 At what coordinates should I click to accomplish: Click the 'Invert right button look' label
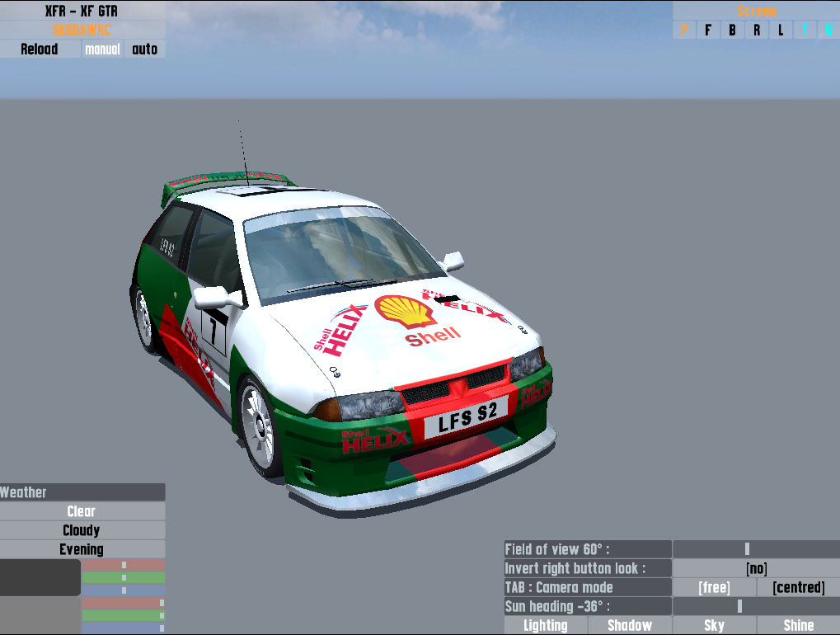click(x=588, y=568)
